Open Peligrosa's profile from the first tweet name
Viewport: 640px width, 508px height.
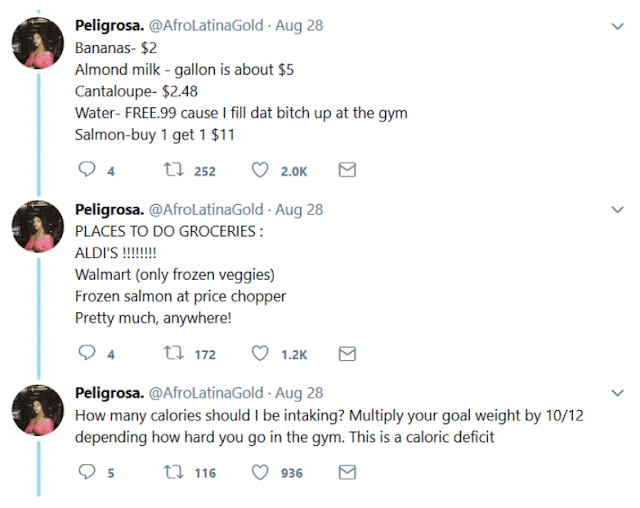(x=109, y=26)
